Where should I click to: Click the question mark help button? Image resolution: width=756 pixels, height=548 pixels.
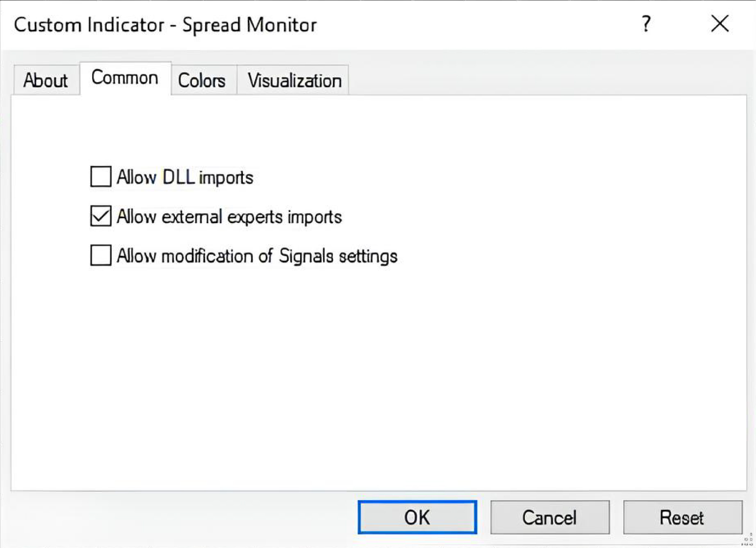tap(646, 23)
